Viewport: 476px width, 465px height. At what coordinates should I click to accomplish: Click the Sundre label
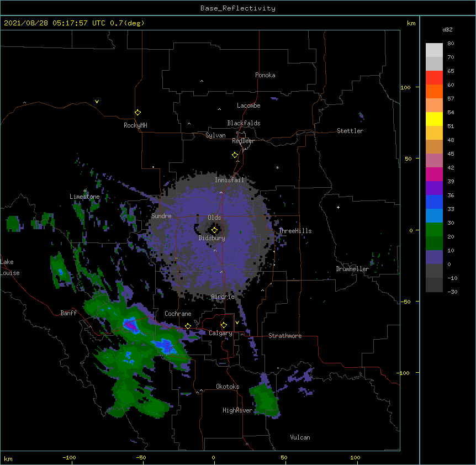click(161, 216)
